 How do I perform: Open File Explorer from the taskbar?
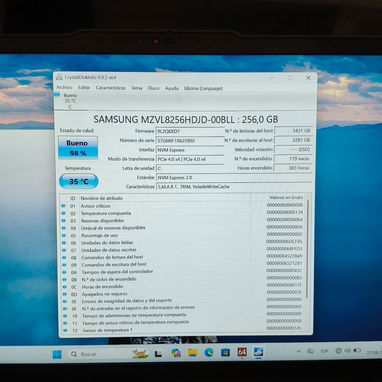tap(192, 353)
